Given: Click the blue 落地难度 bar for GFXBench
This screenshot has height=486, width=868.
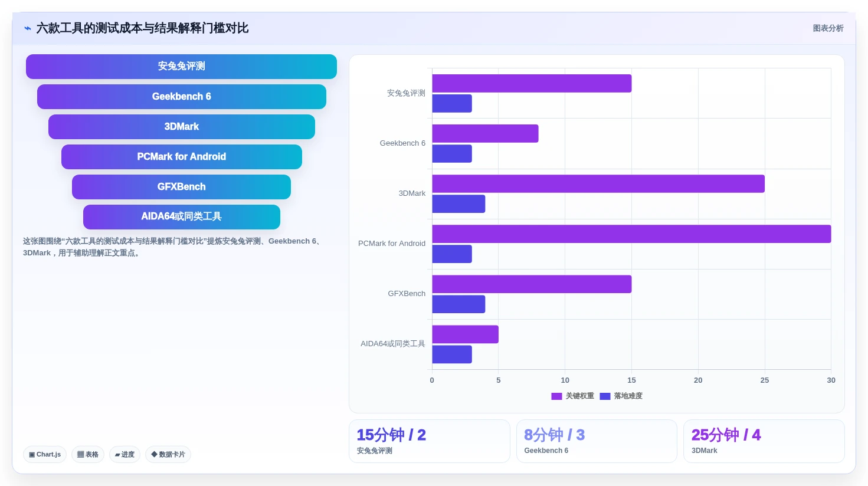Looking at the screenshot, I should (458, 304).
